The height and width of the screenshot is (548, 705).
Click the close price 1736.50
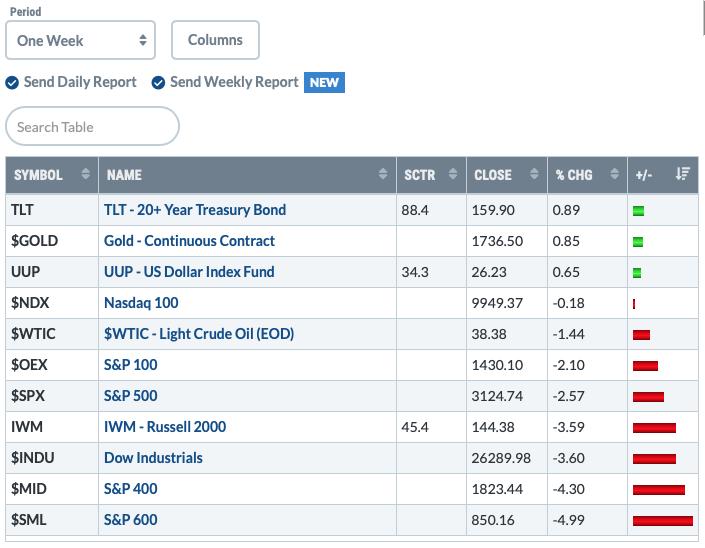click(x=497, y=241)
